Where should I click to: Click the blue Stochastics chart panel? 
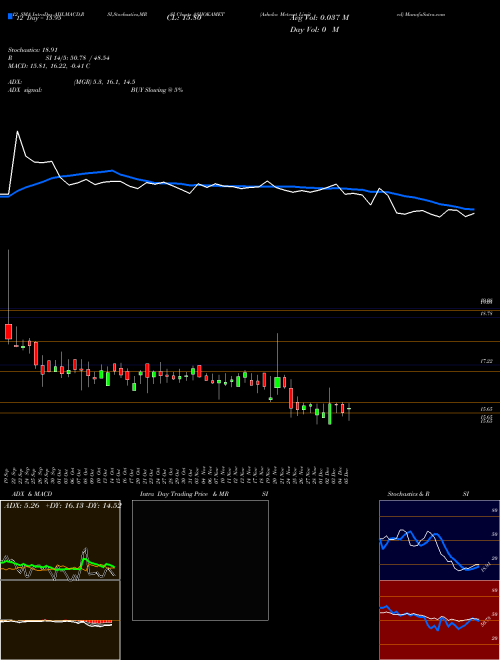point(439,540)
